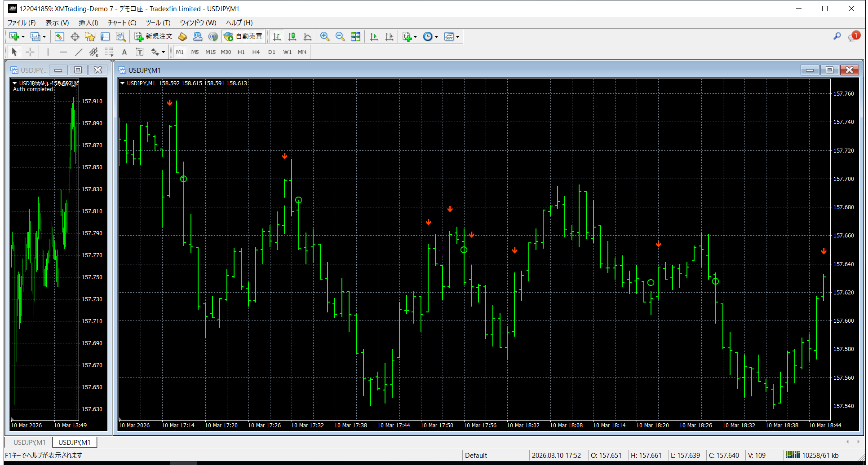Viewport: 868px width, 465px height.
Task: Select the Crosshair tool
Action: (x=30, y=52)
